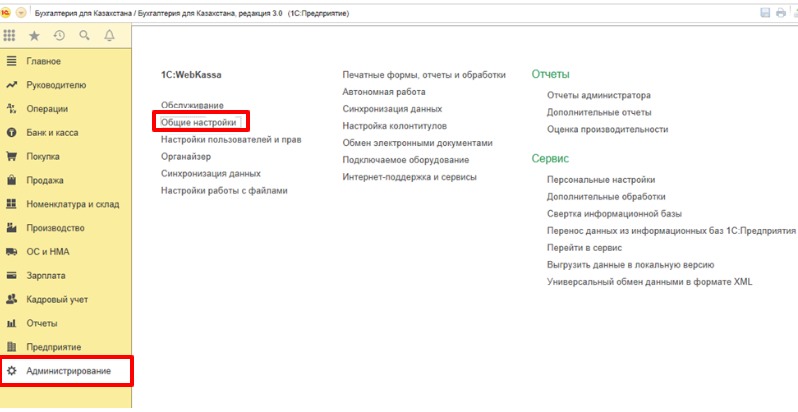Image resolution: width=798 pixels, height=412 pixels.
Task: Open Настройки работы с файлами
Action: [x=224, y=191]
